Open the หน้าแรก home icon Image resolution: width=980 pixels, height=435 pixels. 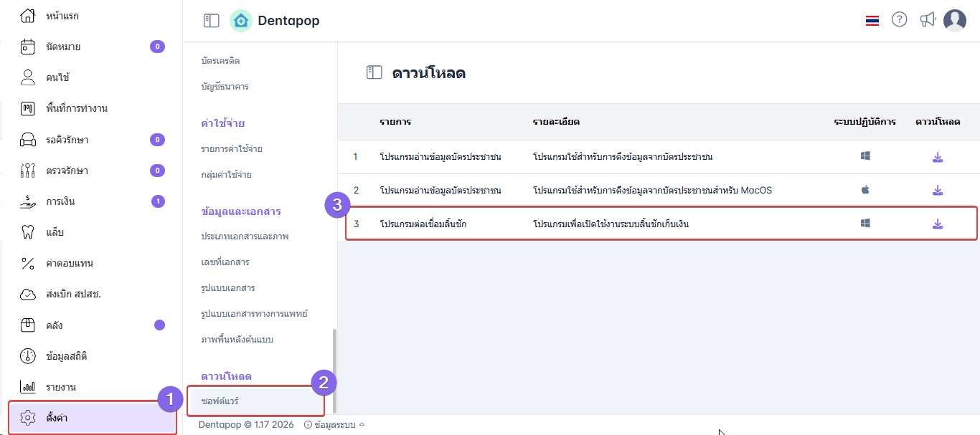28,15
